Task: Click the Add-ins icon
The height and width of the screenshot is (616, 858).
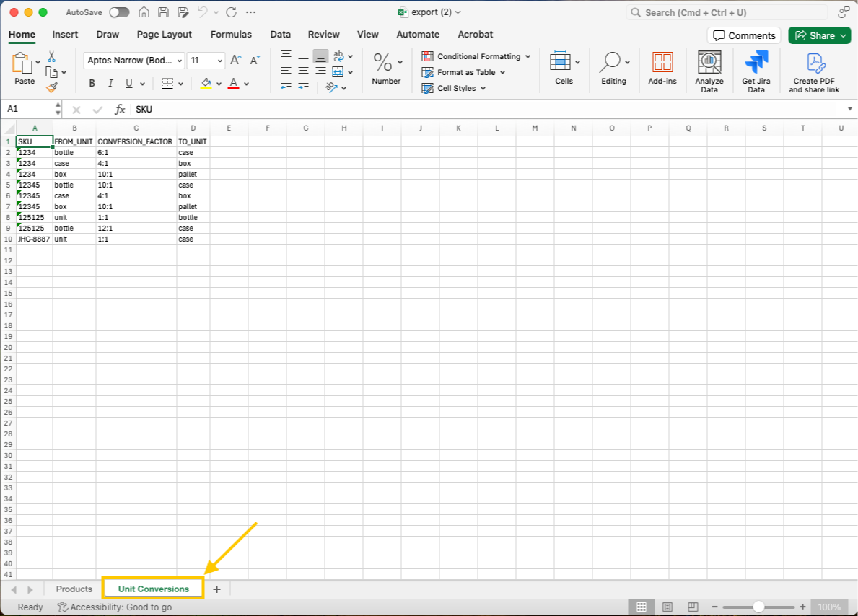Action: (x=662, y=68)
